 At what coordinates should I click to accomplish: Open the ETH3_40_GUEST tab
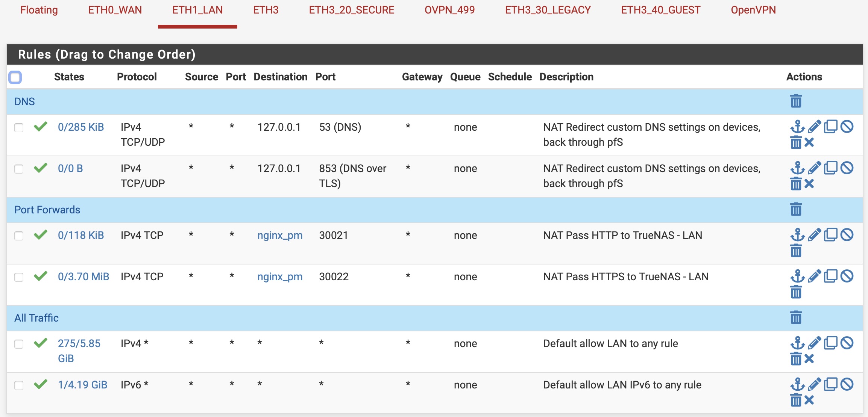[660, 10]
